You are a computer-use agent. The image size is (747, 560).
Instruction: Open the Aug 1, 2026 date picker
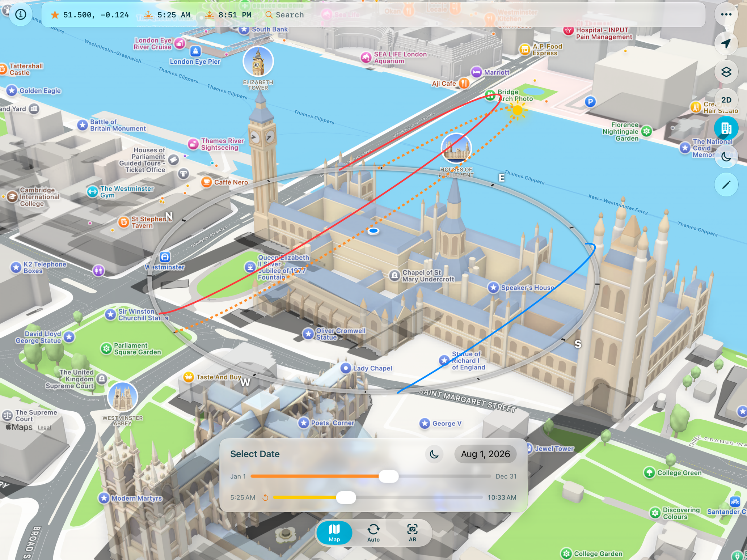click(485, 454)
